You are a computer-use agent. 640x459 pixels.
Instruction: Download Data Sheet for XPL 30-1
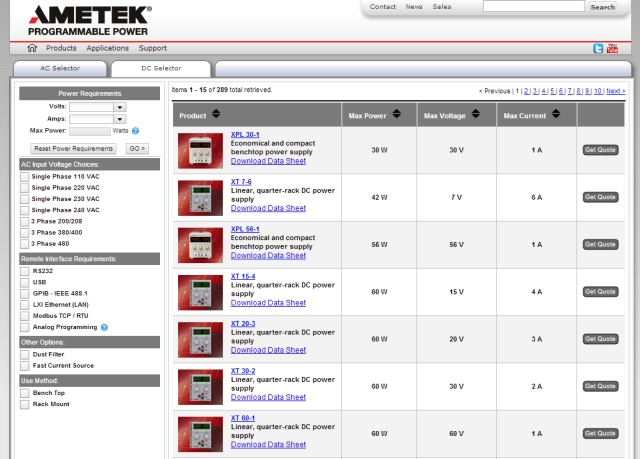[268, 161]
